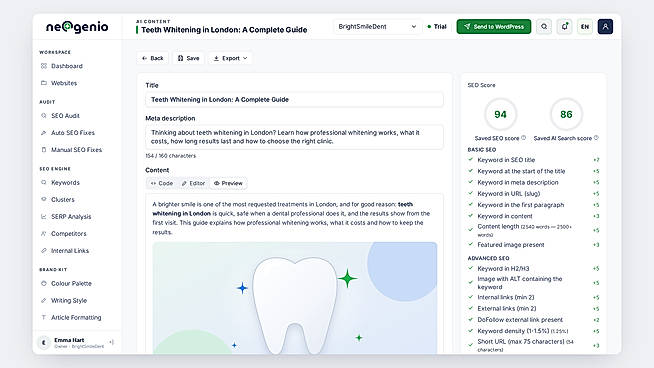The image size is (654, 368).
Task: Click 'Keyword at the start of the title'
Action: click(x=534, y=171)
